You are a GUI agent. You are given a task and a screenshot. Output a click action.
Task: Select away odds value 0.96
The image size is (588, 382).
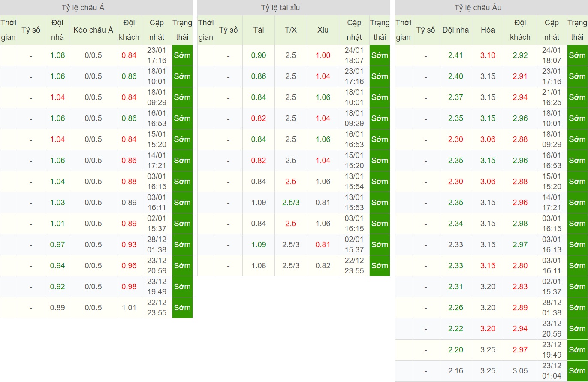(x=129, y=266)
